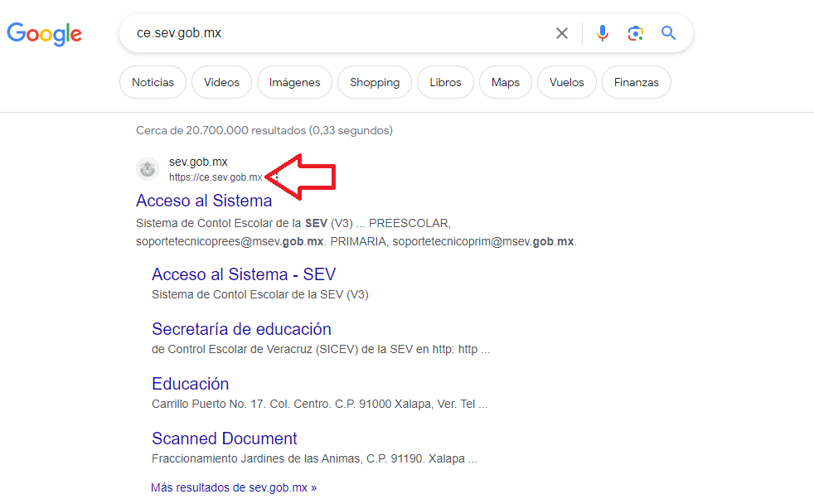Open the Acceso al Sistema - SEV sublink

[x=244, y=274]
